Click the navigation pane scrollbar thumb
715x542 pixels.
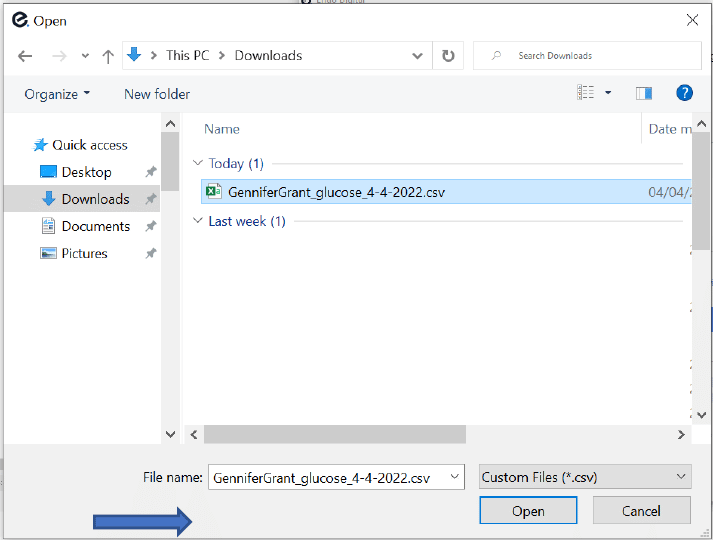tap(171, 161)
